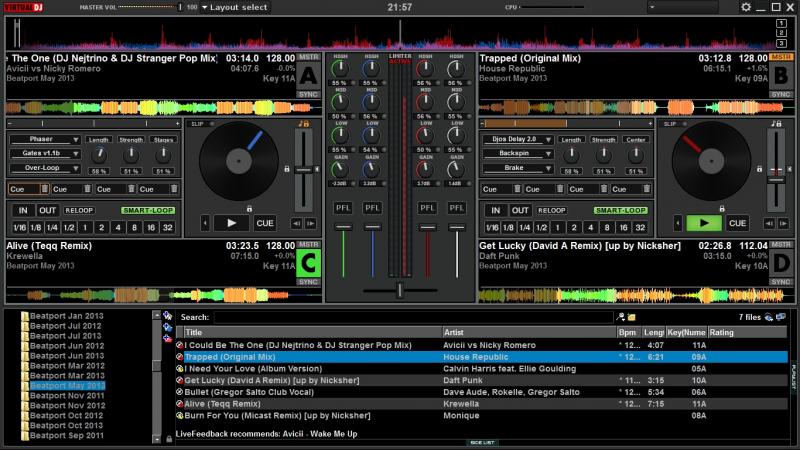Click search options icon beside search field
Screen dimensions: 800x450
pyautogui.click(x=620, y=317)
